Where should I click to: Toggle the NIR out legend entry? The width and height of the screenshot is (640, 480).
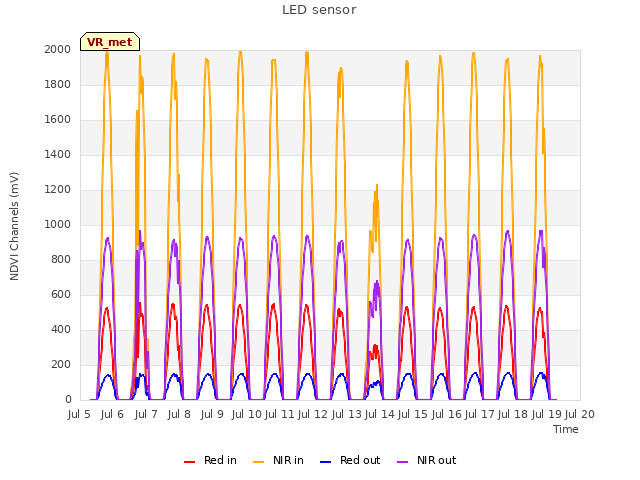pyautogui.click(x=427, y=460)
